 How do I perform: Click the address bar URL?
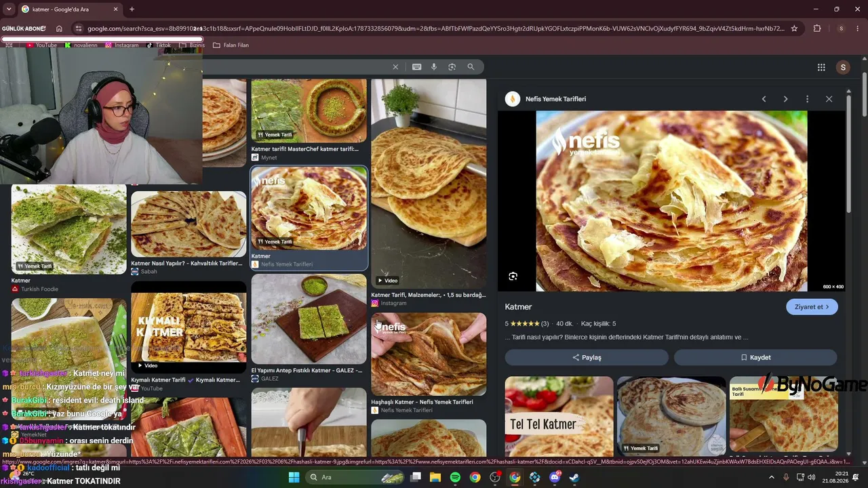(435, 28)
